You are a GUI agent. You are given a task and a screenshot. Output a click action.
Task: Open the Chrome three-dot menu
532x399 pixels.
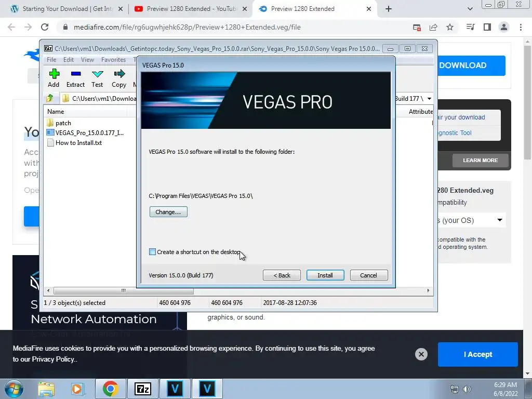tap(521, 27)
